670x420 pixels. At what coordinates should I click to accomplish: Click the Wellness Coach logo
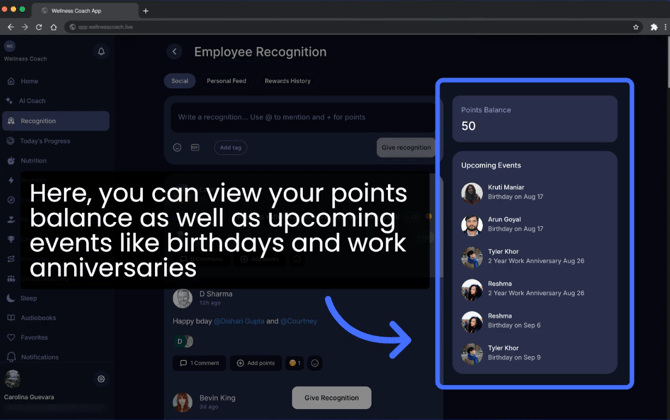(x=10, y=46)
